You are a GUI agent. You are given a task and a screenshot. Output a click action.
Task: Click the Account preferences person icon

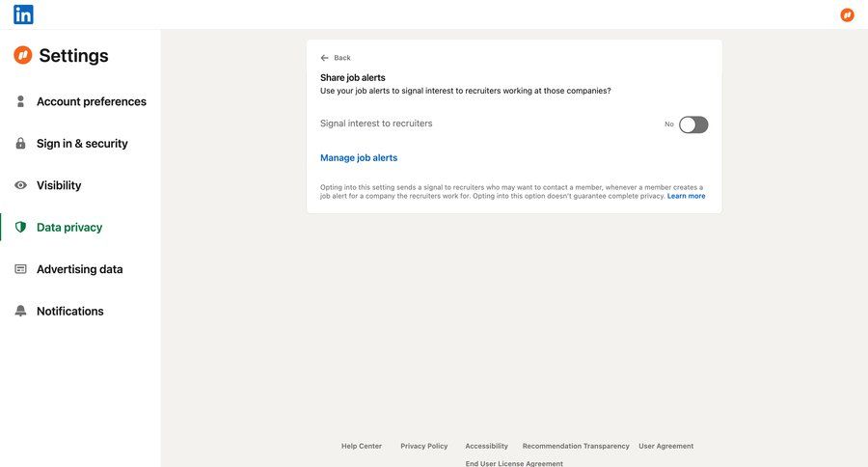(x=20, y=101)
